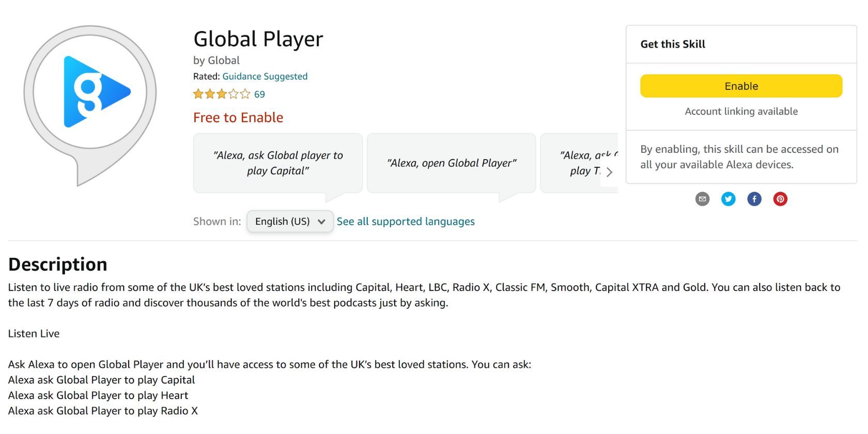Click the Free to Enable label
The image size is (868, 434).
(x=238, y=117)
